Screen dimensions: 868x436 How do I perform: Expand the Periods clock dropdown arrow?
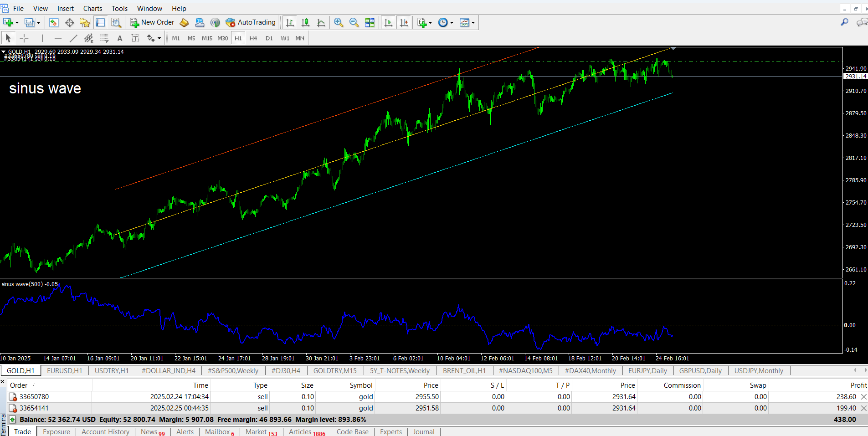(452, 23)
